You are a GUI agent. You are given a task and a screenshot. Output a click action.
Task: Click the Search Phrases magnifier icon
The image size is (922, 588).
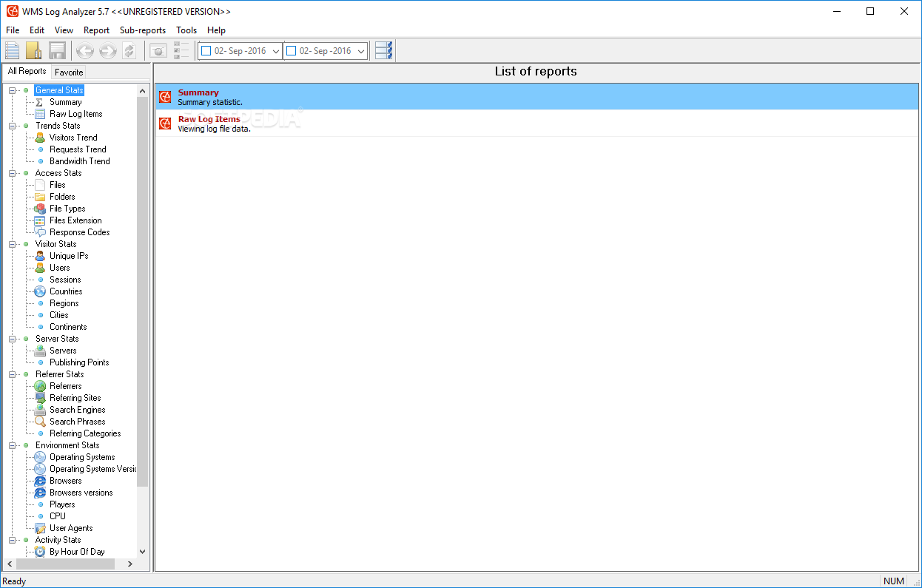click(x=40, y=422)
